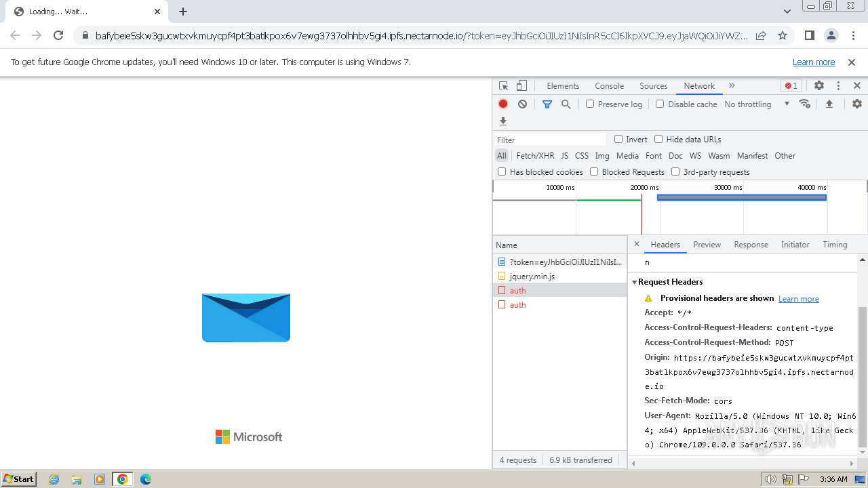Check the Invert filter checkbox

[x=618, y=139]
